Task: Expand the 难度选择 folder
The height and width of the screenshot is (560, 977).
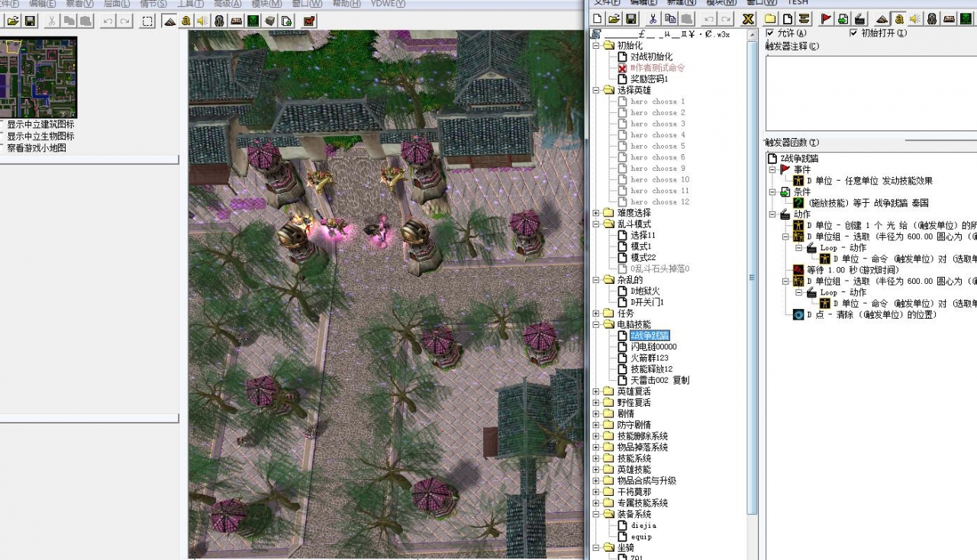Action: 597,213
